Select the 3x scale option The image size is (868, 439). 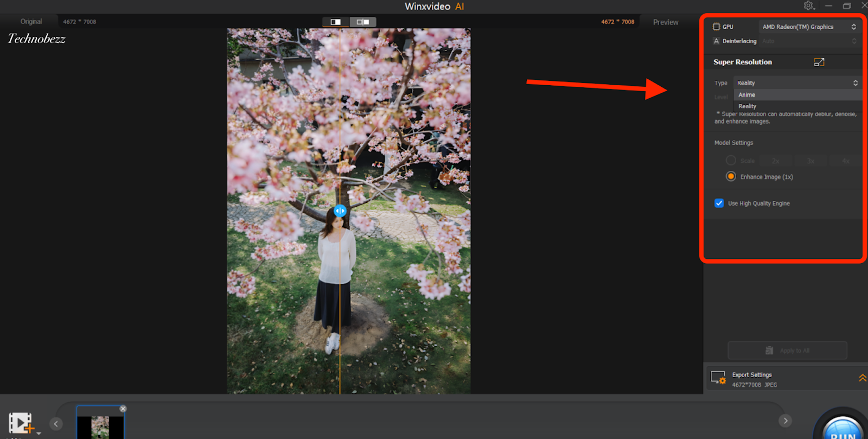click(810, 161)
